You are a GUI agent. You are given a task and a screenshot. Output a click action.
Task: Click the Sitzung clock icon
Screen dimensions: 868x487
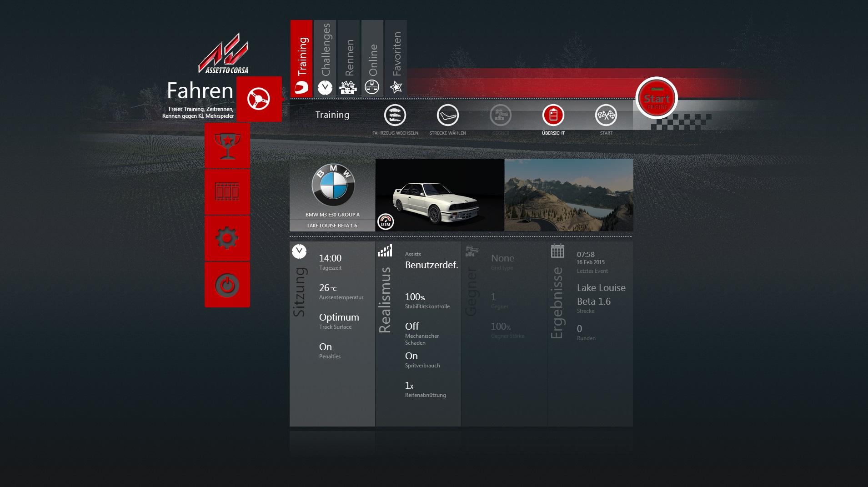click(299, 251)
